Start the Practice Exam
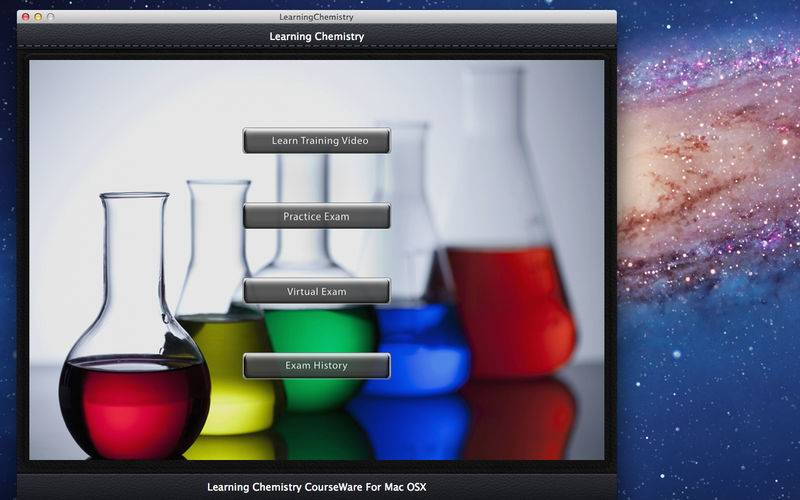Screen dimensions: 800x500 point(316,216)
